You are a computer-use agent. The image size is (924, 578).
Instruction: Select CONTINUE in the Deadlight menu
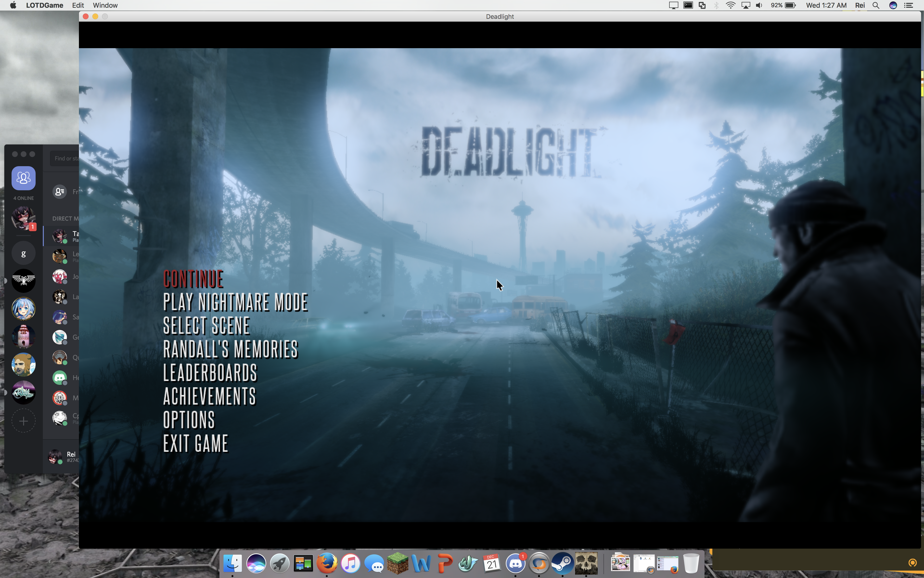click(x=193, y=279)
